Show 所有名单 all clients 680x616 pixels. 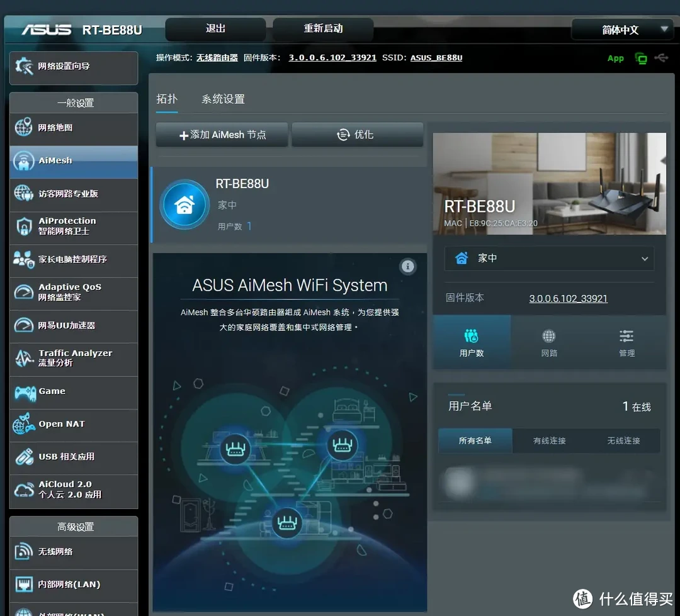point(475,441)
